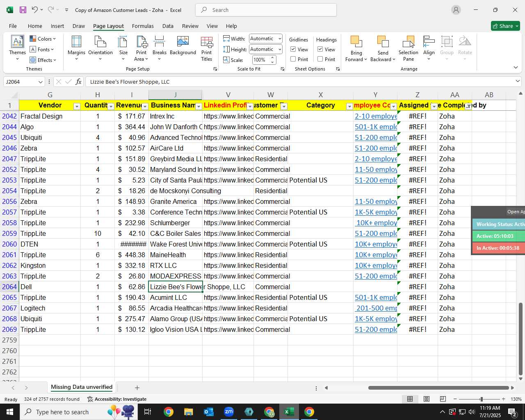
Task: Open File Explorer from taskbar
Action: pos(188,412)
